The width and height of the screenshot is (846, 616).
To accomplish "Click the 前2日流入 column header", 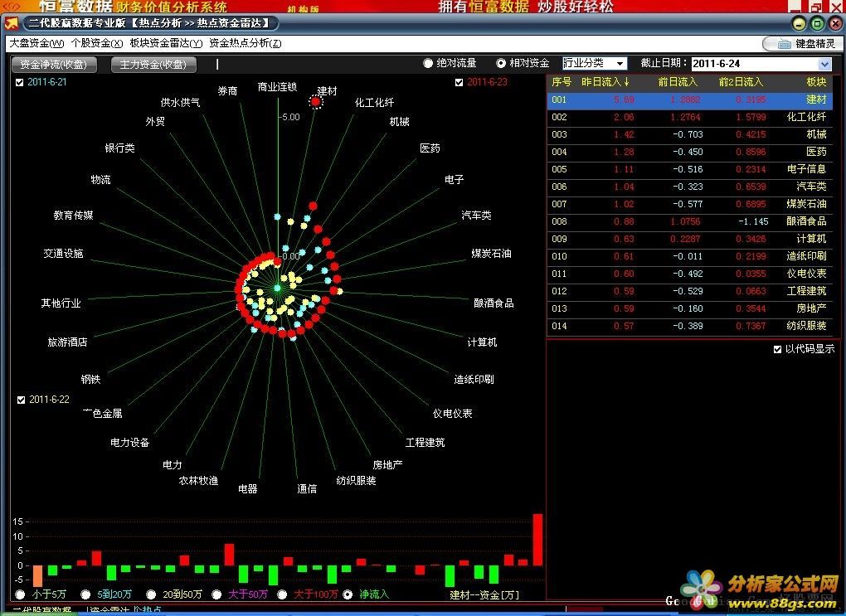I will [741, 82].
